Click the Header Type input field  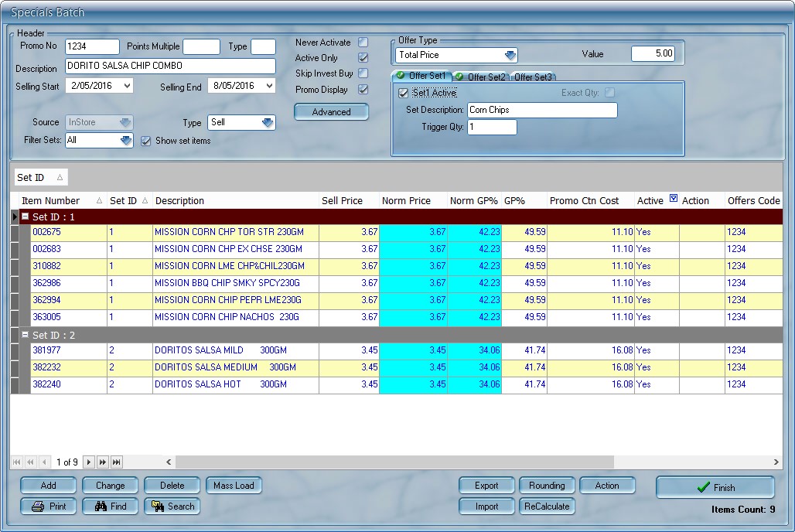[x=263, y=46]
